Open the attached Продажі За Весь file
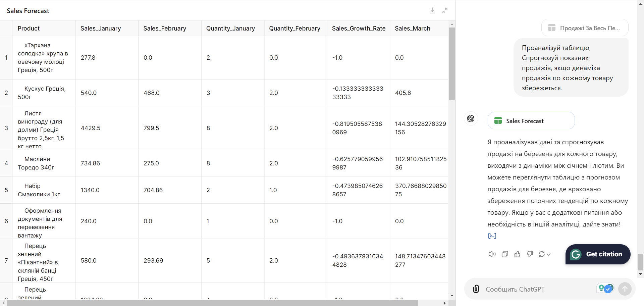Viewport: 644px width, 306px height. point(585,28)
